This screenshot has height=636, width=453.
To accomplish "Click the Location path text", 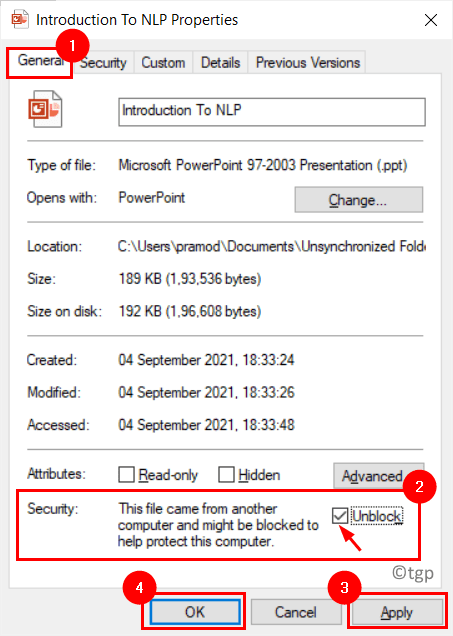I will [271, 246].
